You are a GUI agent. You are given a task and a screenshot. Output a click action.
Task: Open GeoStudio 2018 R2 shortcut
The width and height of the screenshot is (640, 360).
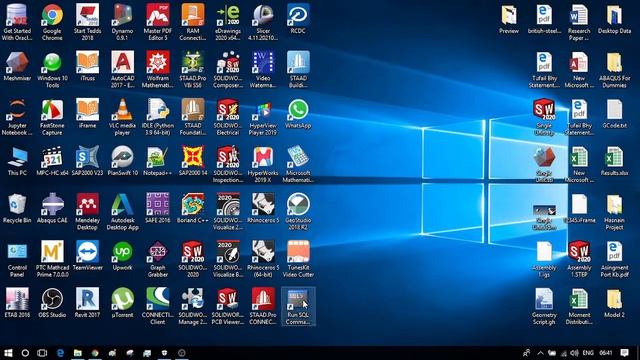pyautogui.click(x=298, y=211)
